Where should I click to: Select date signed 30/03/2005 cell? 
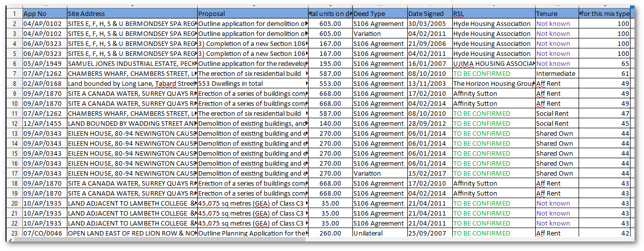tap(429, 24)
